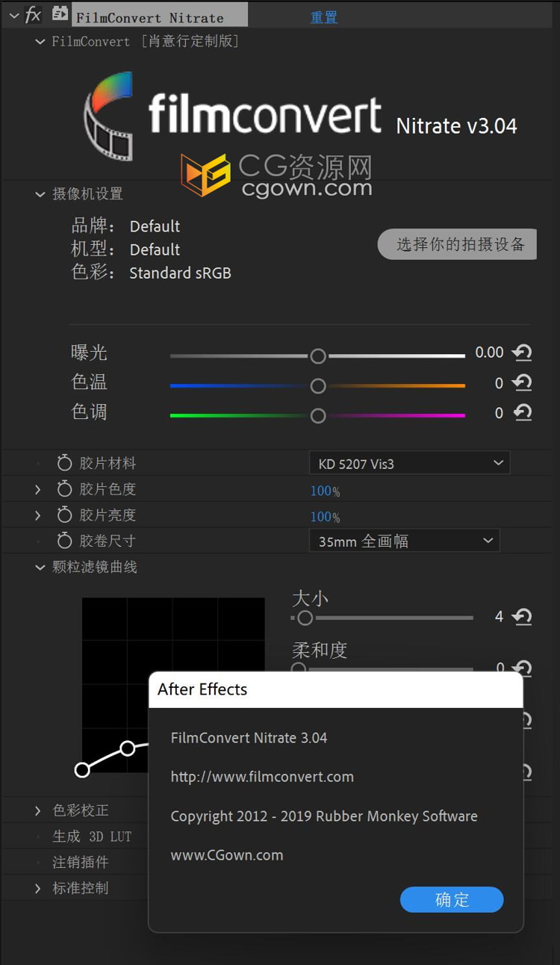
Task: Collapse the FilmConvert Nitrate effect twirl arrow
Action: (x=13, y=16)
